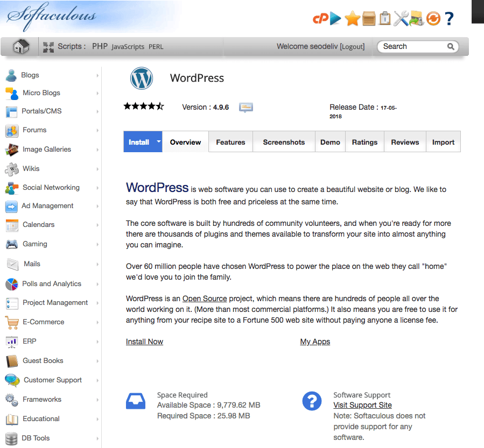Image resolution: width=484 pixels, height=448 pixels.
Task: Select PHP scripts in the navigation bar
Action: coord(100,47)
